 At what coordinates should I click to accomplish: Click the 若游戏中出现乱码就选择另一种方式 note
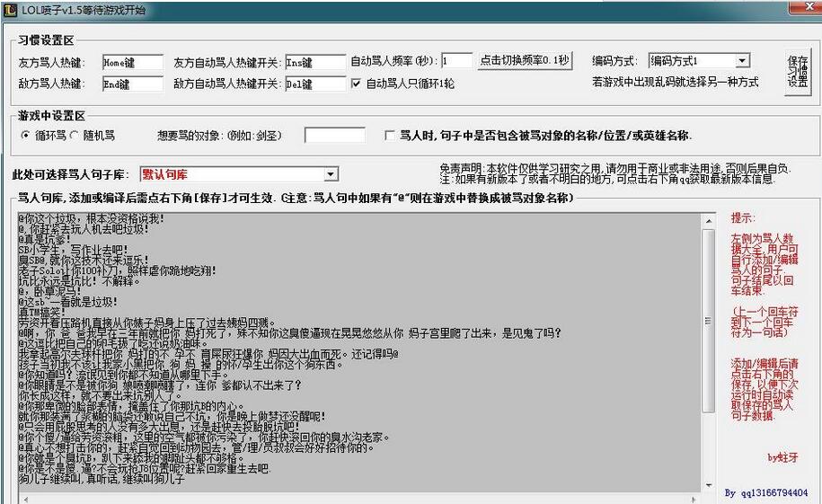pyautogui.click(x=676, y=82)
